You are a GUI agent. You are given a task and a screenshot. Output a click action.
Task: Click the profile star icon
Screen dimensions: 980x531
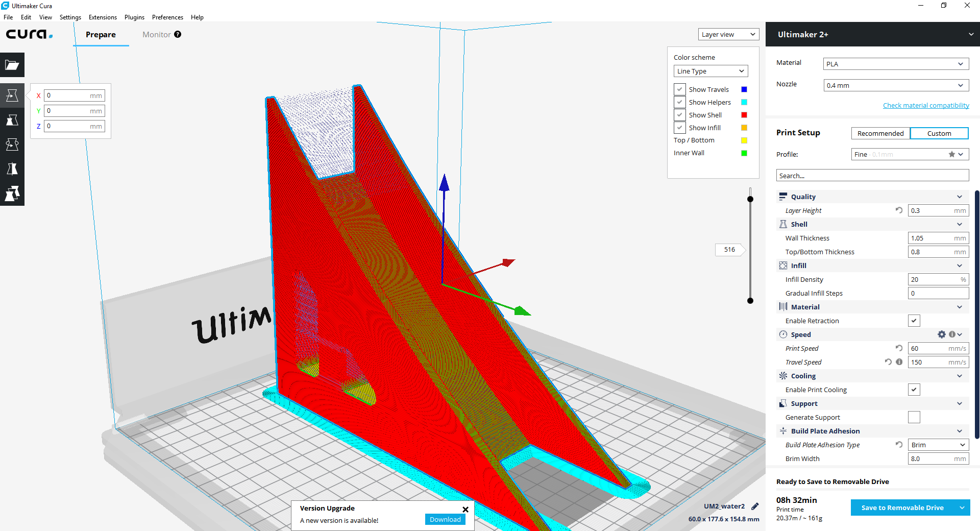(952, 154)
